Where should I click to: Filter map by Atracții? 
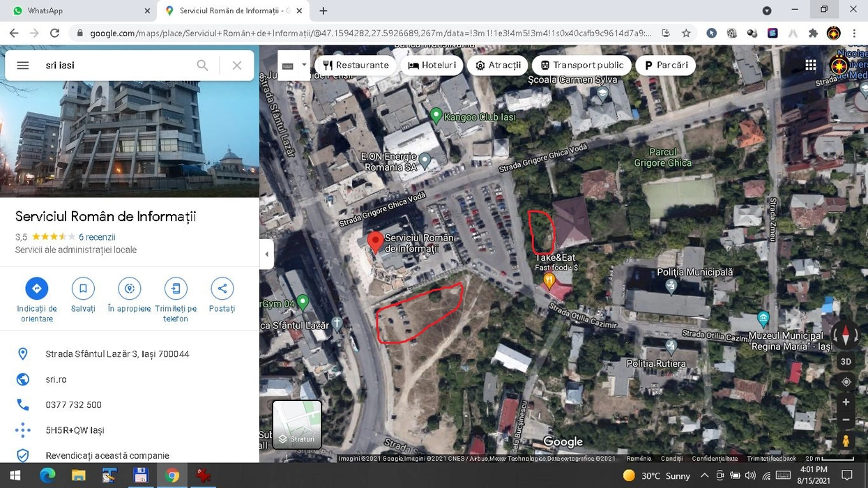(498, 66)
